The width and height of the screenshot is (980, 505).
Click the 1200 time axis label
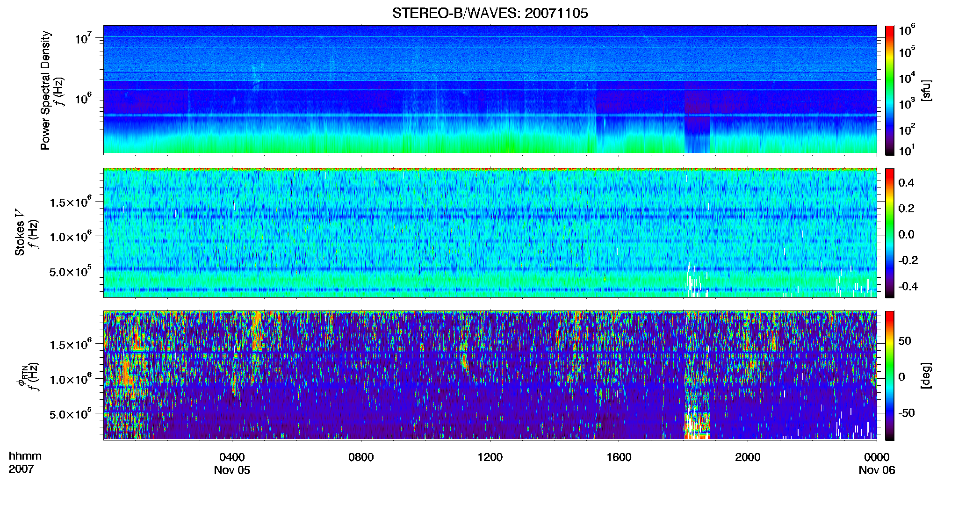pyautogui.click(x=490, y=457)
